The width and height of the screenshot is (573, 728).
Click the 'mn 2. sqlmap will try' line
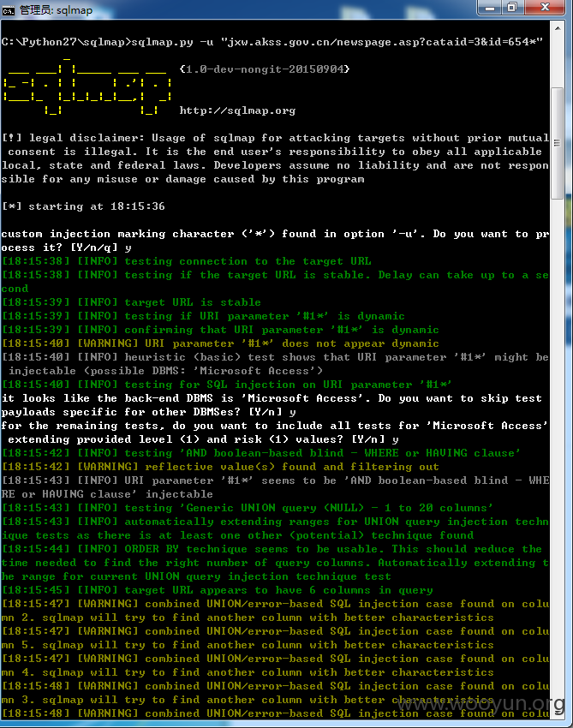click(x=248, y=617)
